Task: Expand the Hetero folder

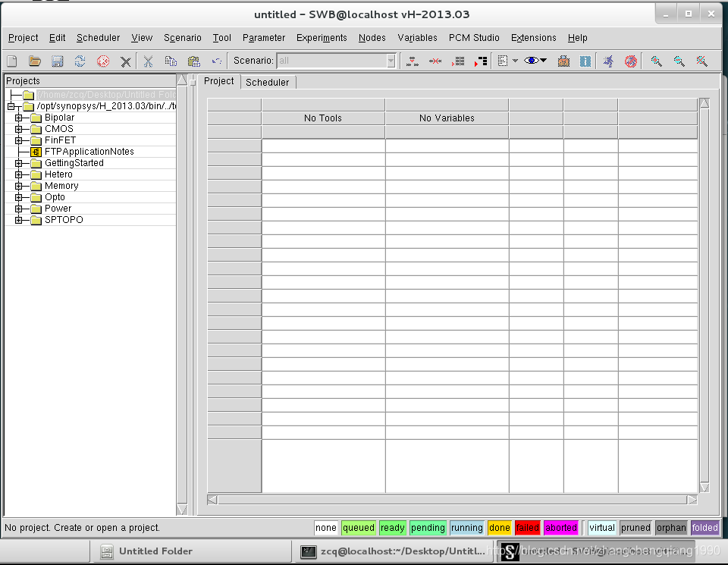Action: 18,174
